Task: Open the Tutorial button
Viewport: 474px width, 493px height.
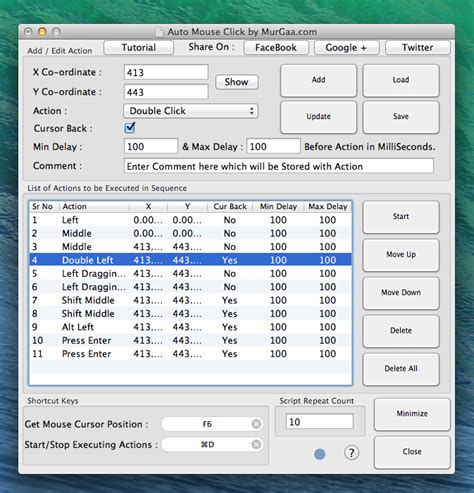Action: [x=139, y=48]
